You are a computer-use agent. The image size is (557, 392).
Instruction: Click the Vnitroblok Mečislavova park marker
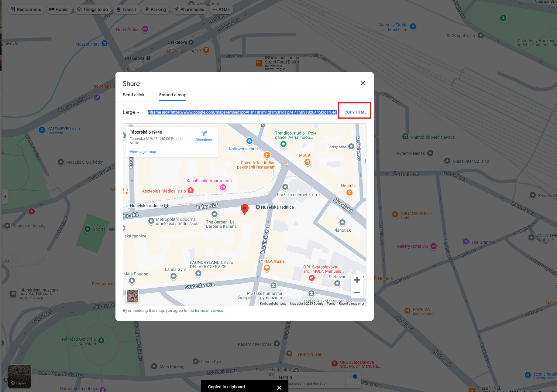405,136
